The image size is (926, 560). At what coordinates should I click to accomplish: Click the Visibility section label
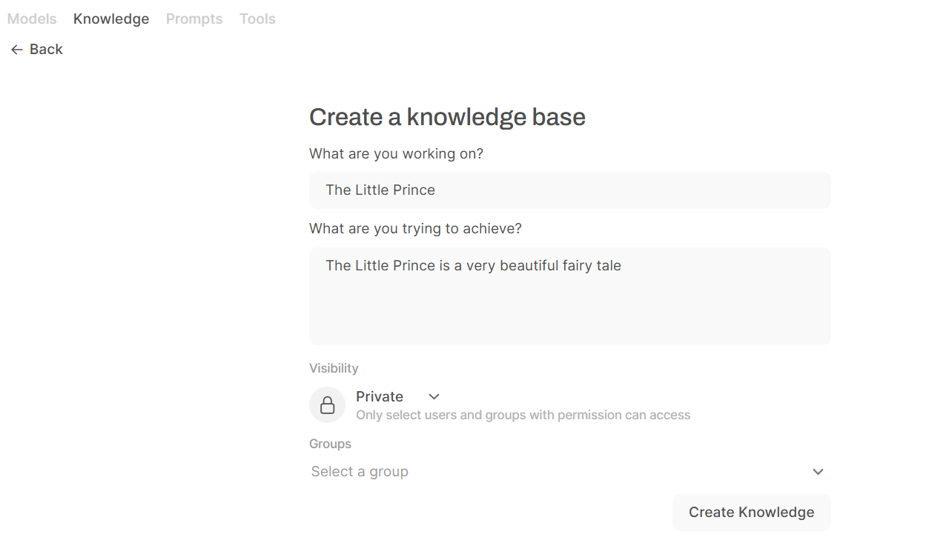(334, 368)
